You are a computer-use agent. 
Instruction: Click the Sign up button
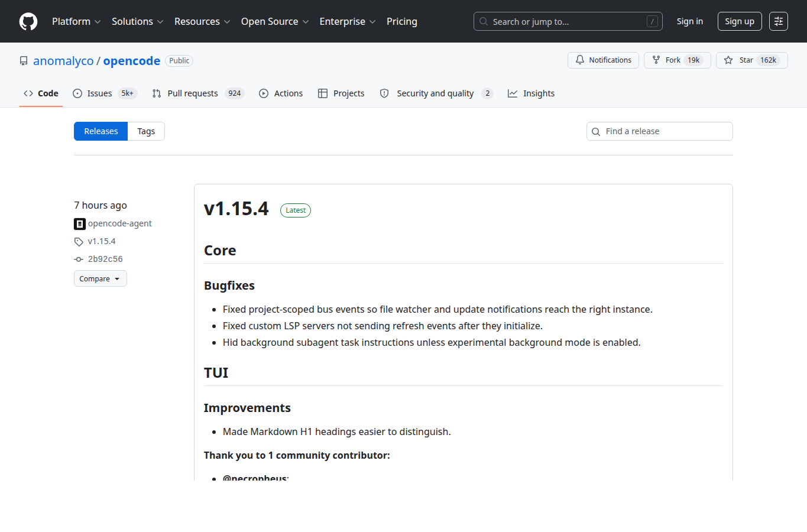coord(740,21)
